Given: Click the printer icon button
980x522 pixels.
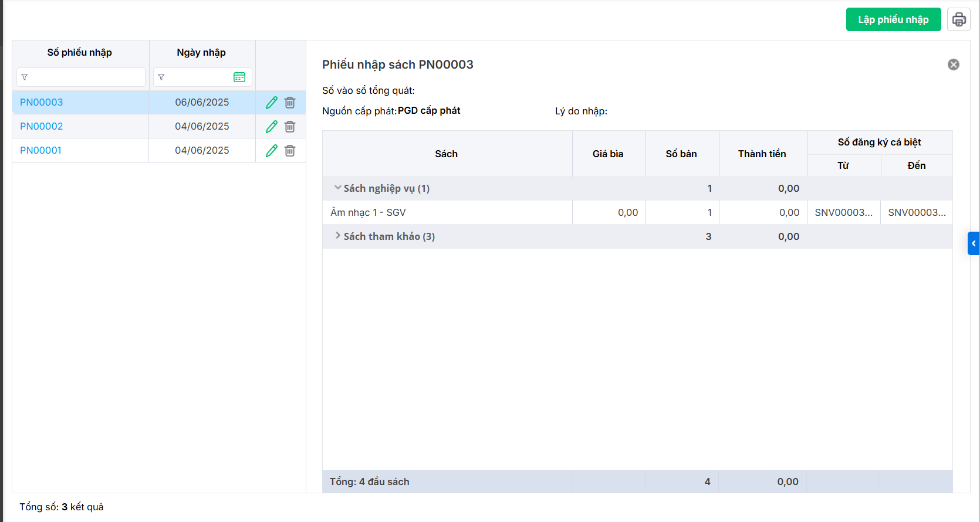Looking at the screenshot, I should [959, 19].
